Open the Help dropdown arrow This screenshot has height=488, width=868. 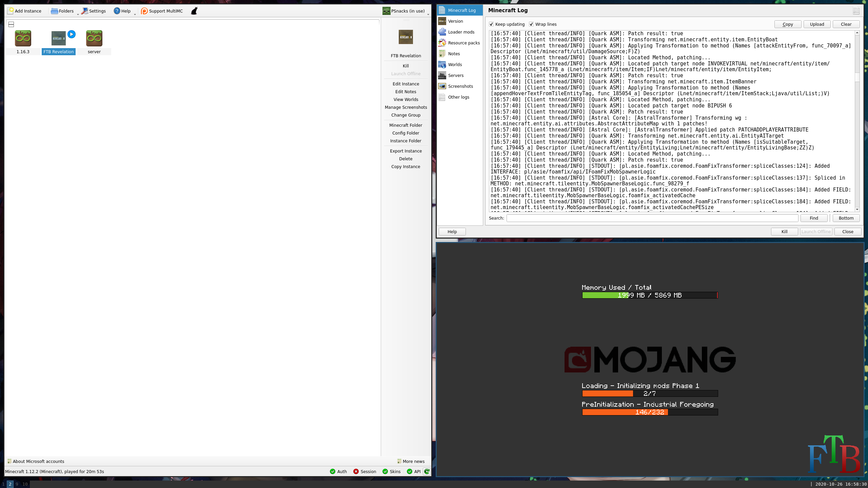(135, 14)
